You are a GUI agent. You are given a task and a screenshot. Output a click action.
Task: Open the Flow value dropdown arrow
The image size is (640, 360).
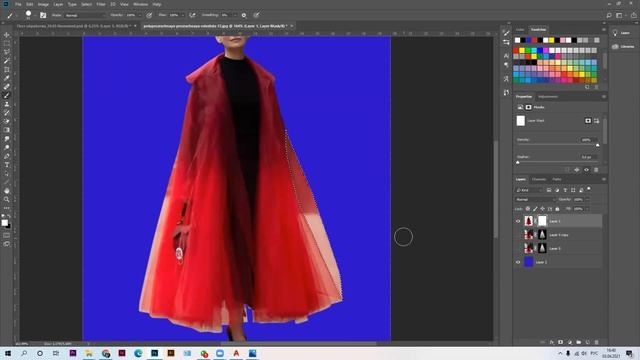click(x=182, y=15)
